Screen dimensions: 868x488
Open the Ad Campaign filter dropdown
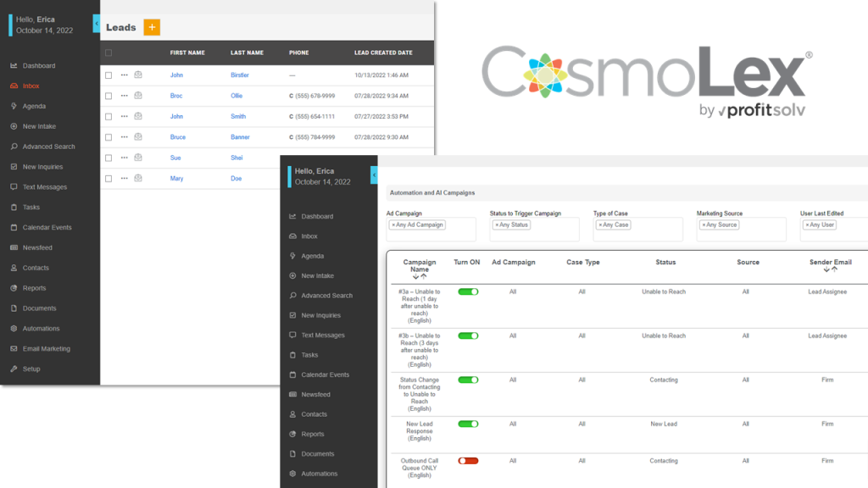pyautogui.click(x=431, y=230)
